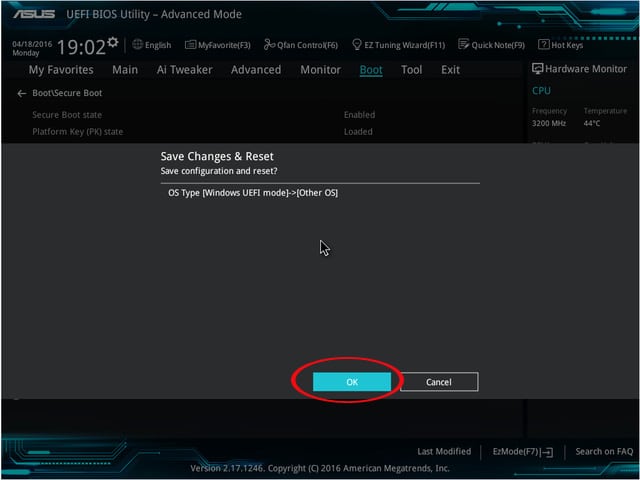Click the ASUS logo
The width and height of the screenshot is (640, 480).
point(34,14)
